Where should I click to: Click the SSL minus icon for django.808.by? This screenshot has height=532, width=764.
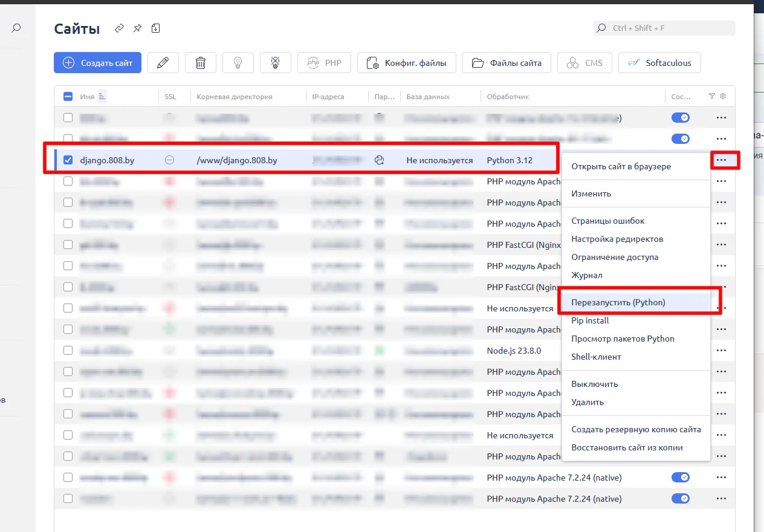click(170, 160)
